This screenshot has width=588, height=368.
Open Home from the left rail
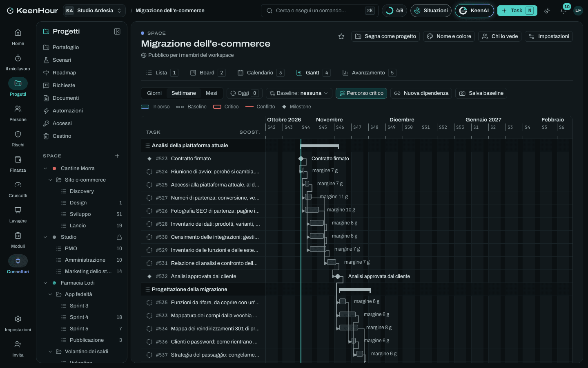(x=18, y=37)
